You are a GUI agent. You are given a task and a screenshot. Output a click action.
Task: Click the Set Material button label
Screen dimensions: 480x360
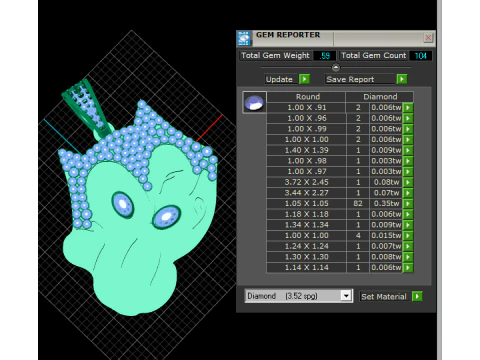click(384, 296)
